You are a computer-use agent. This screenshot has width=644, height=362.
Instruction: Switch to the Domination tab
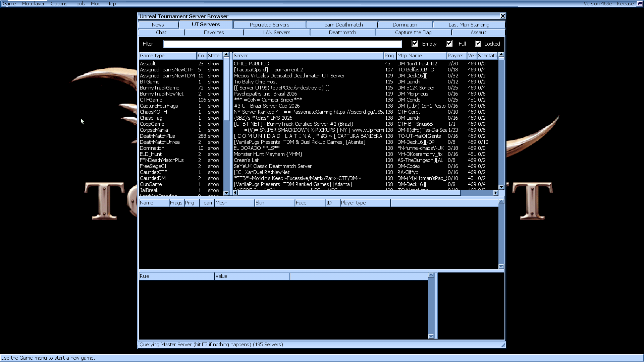pos(405,25)
